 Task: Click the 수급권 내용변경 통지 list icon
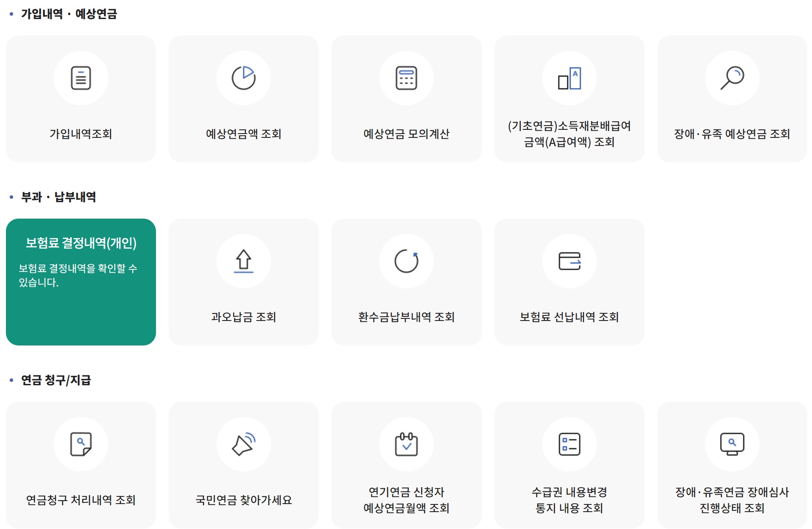pos(569,444)
